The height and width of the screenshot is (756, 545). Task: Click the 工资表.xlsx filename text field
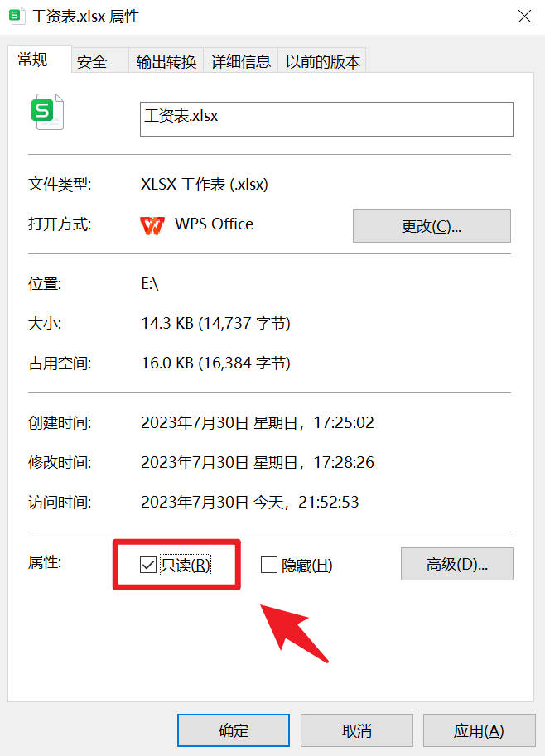pos(326,119)
